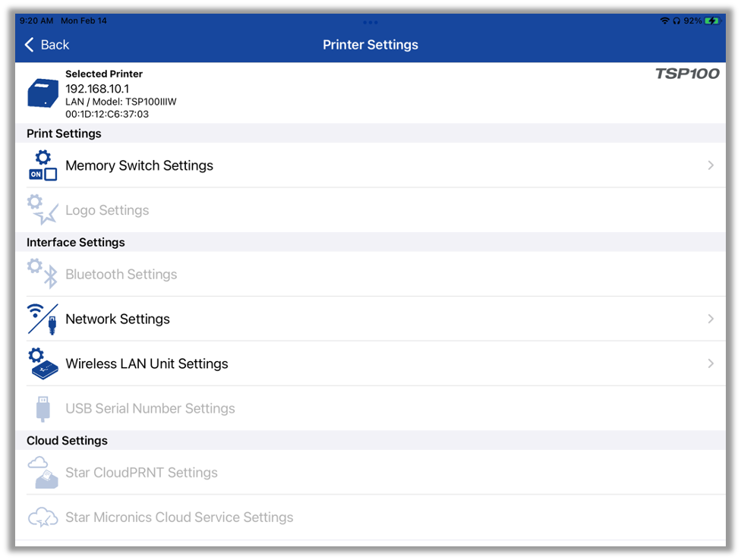The height and width of the screenshot is (560, 741).
Task: Expand Memory Switch Settings chevron
Action: point(711,165)
